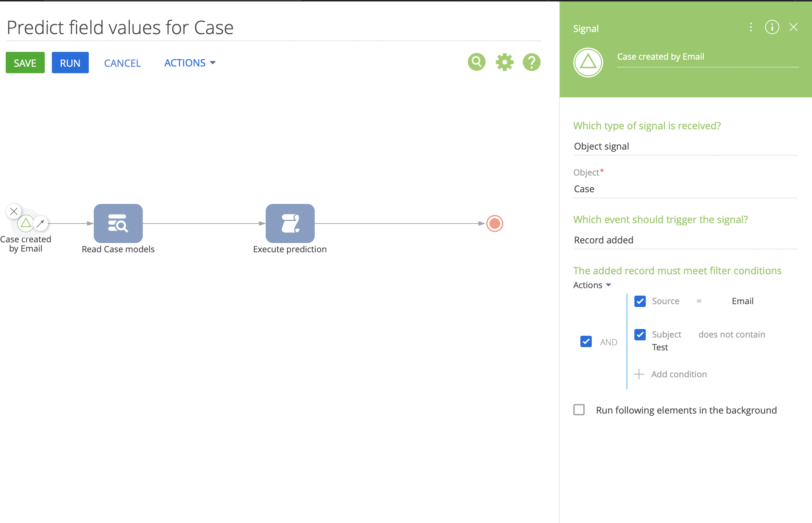Click large signal triangle icon in header

(588, 63)
